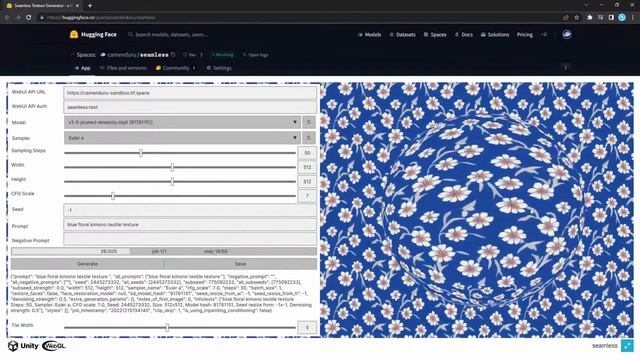Toggle fullscreen for the Unity WebGL app
The image size is (640, 360).
click(x=627, y=345)
